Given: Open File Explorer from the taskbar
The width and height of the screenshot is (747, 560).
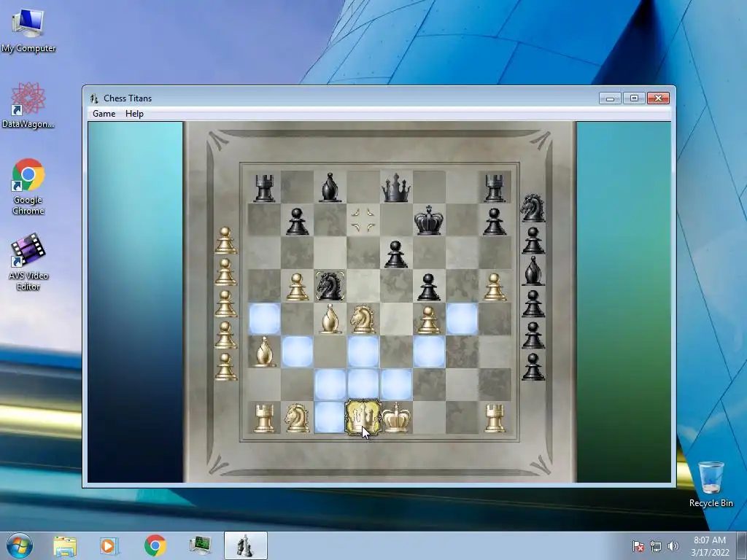Looking at the screenshot, I should point(65,545).
